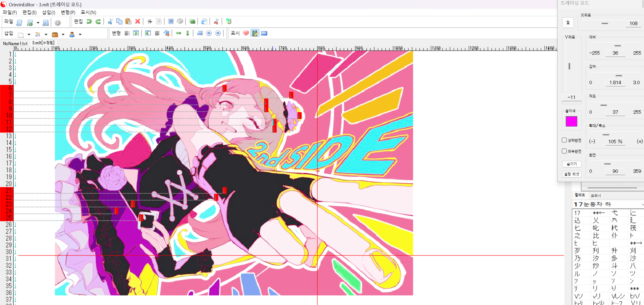This screenshot has width=644, height=305.
Task: Click the 숨기기 button
Action: point(572,164)
